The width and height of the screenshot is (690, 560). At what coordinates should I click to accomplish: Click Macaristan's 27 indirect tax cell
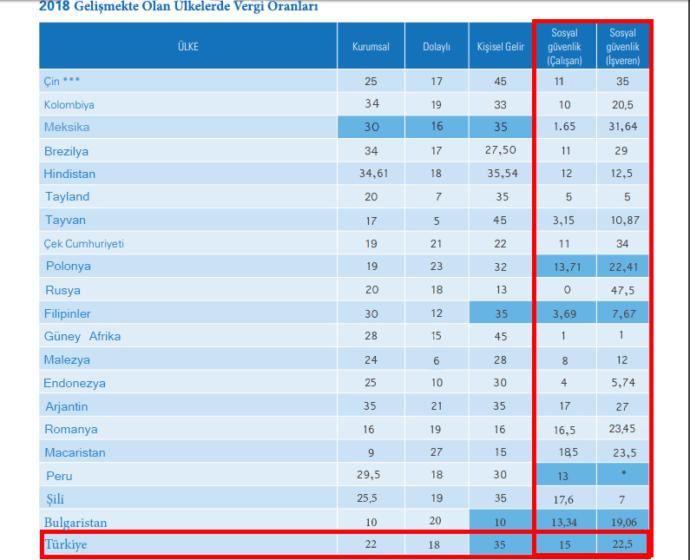click(x=437, y=452)
